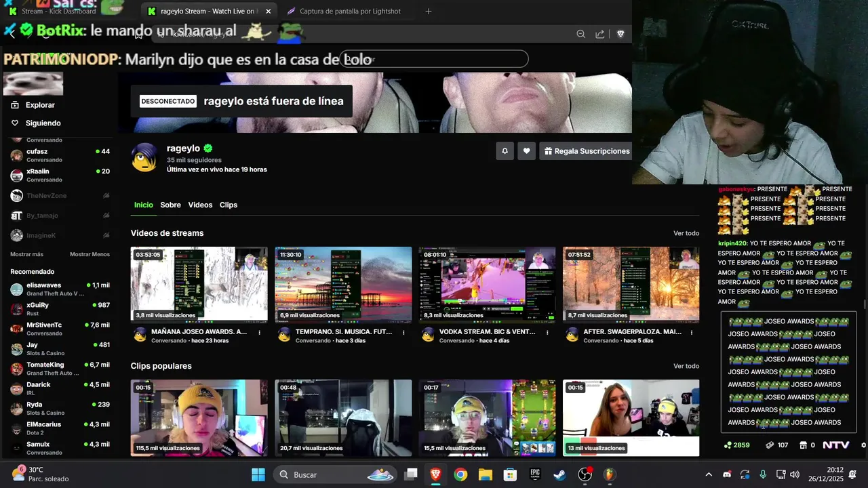Open Google Chrome from taskbar
The width and height of the screenshot is (868, 488).
pos(460,474)
